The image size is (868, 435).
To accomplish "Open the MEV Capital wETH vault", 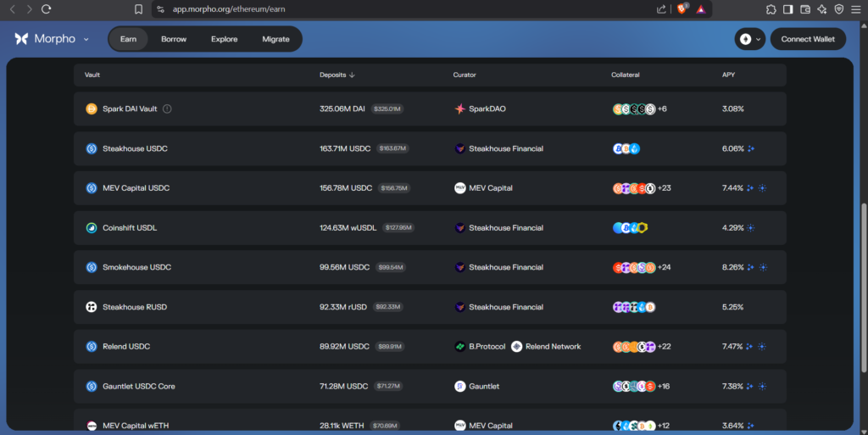I will point(430,420).
